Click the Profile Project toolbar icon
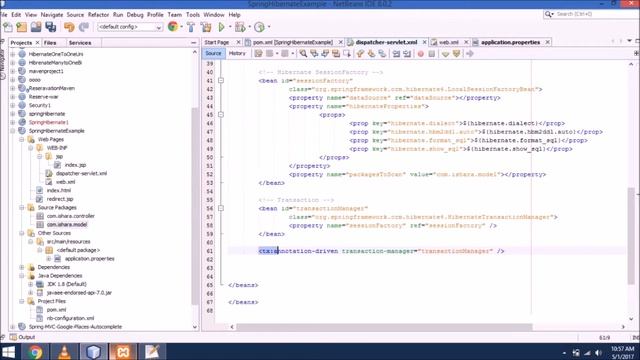 pos(259,27)
